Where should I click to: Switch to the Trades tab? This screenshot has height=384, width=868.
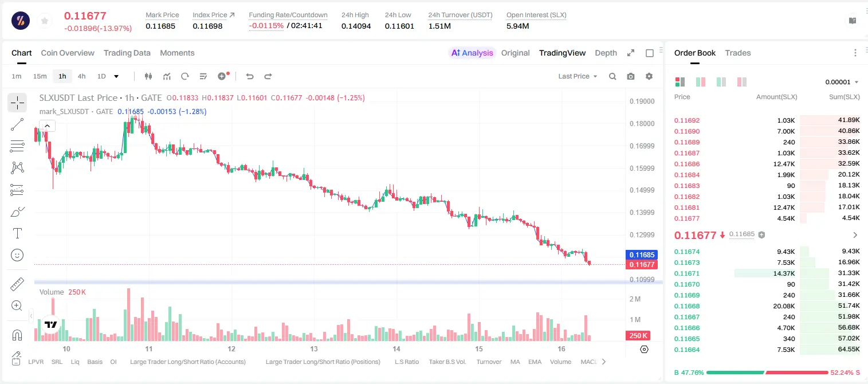click(x=738, y=53)
